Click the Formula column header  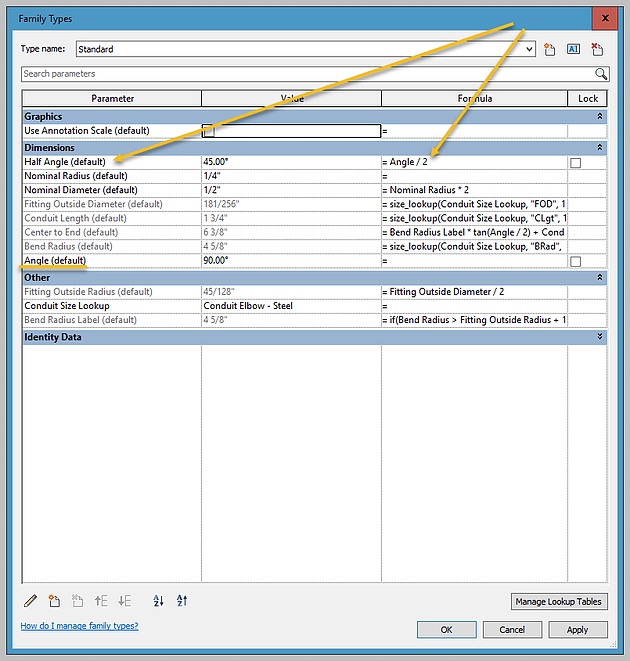point(474,99)
